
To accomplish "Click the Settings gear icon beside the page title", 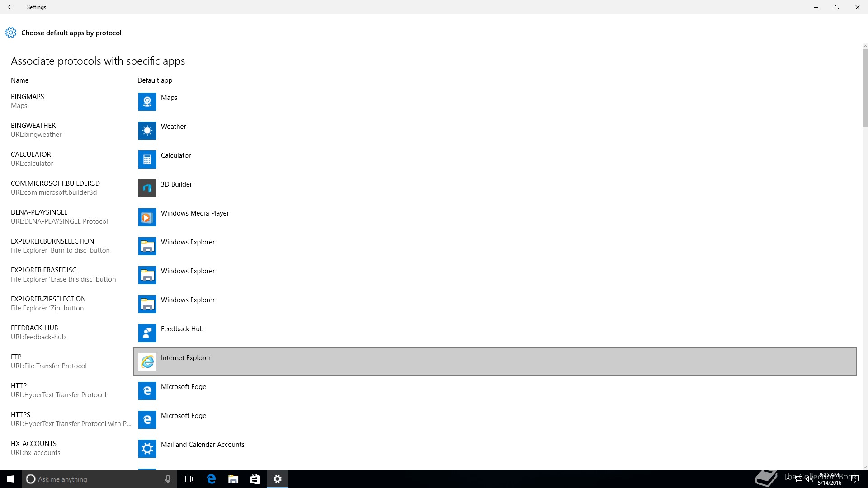I will 11,33.
